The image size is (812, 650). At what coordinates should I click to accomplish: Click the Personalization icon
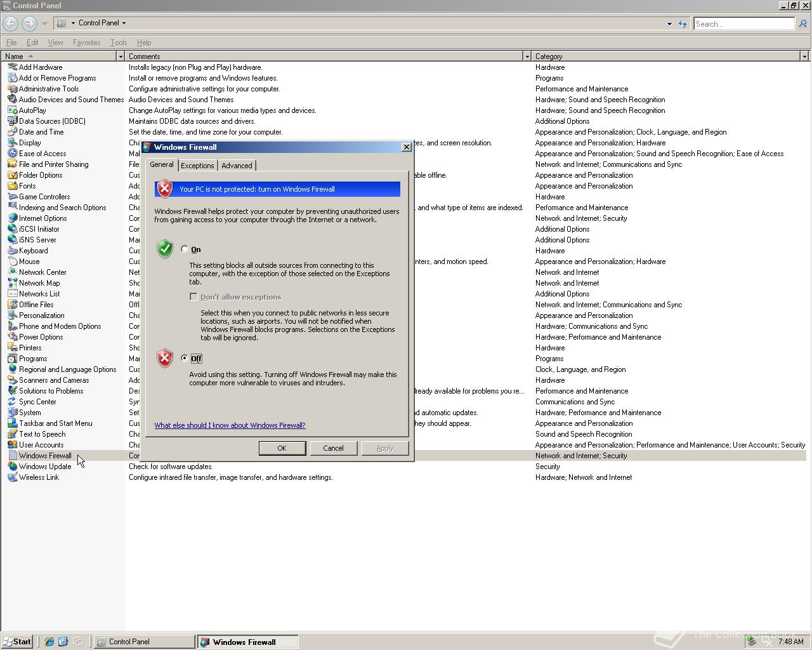[x=12, y=315]
